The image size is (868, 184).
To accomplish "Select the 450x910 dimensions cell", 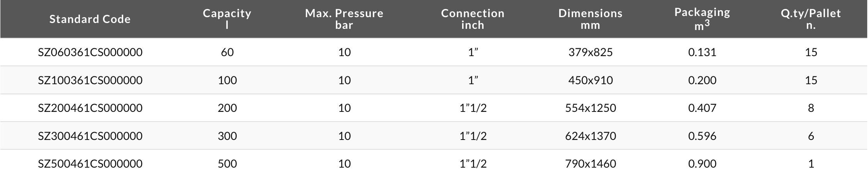I will click(590, 80).
